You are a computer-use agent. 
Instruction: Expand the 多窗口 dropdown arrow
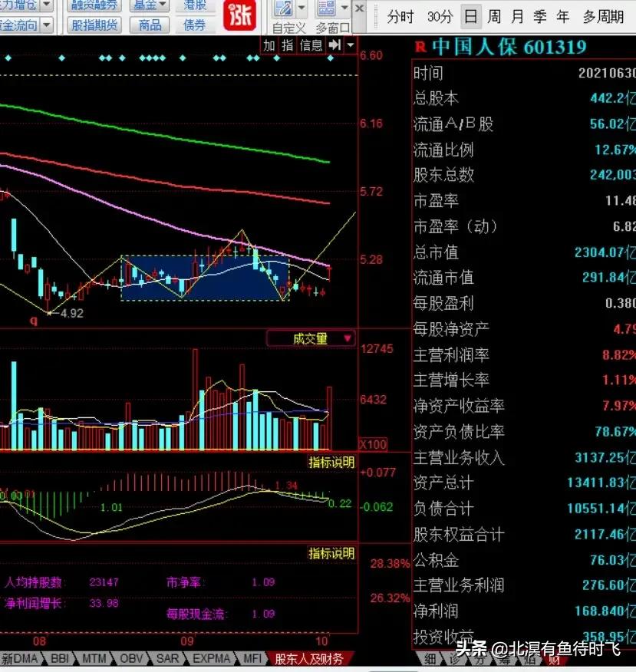coord(344,8)
